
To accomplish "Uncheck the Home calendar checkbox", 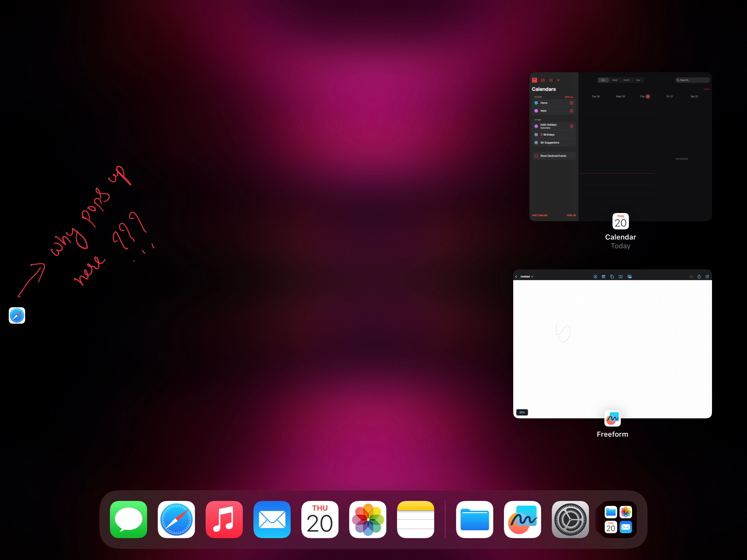I will coord(536,103).
